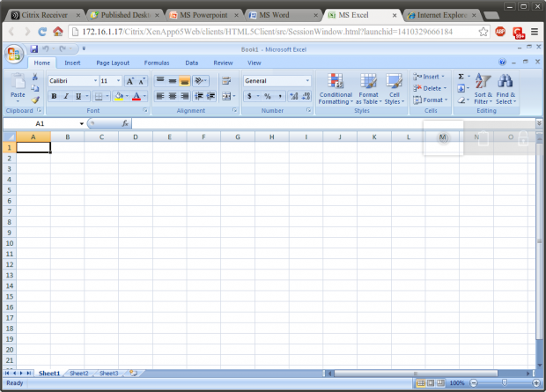Image resolution: width=546 pixels, height=392 pixels.
Task: Open the Calibri font name dropdown
Action: [x=95, y=81]
